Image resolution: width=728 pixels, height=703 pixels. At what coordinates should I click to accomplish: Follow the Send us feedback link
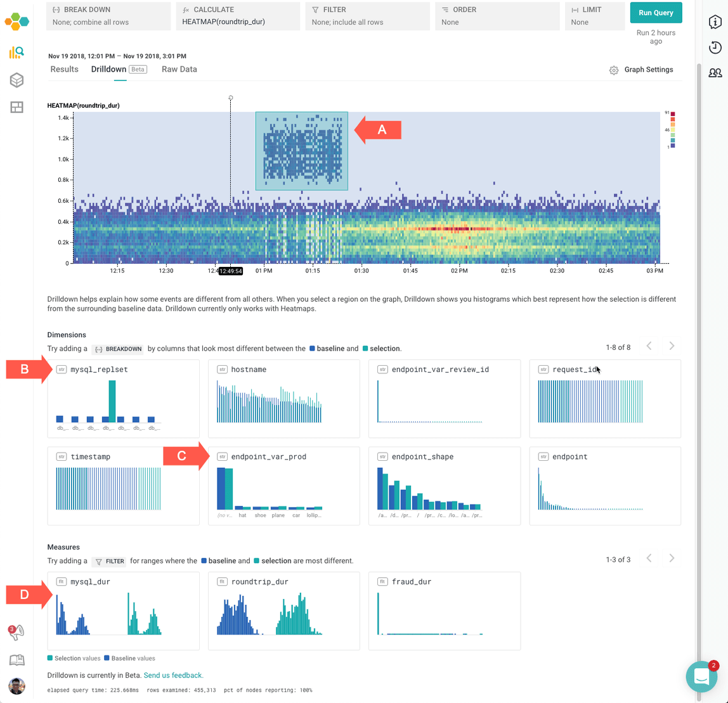point(173,675)
